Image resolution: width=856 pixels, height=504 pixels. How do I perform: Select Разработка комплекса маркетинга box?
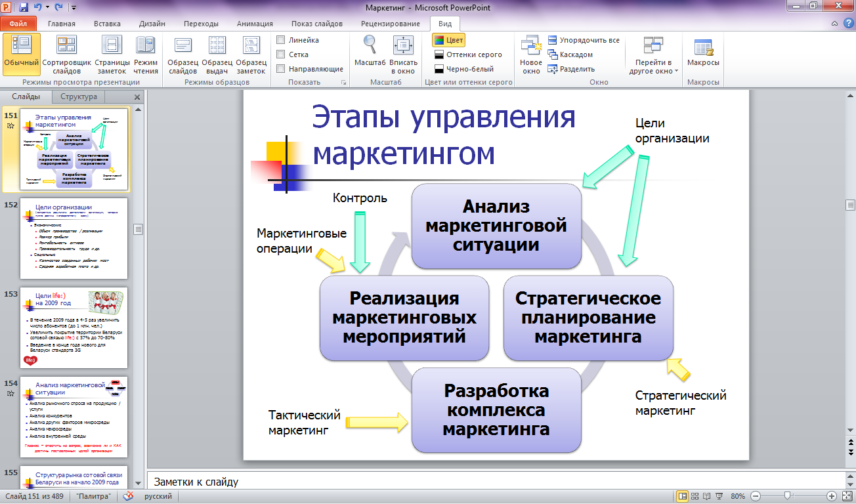496,410
